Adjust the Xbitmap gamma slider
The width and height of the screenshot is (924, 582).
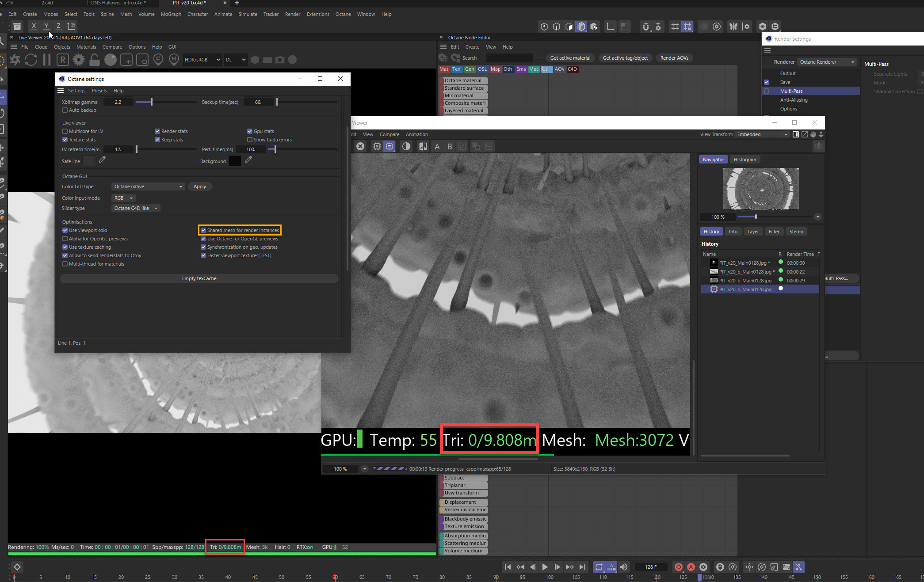(152, 102)
